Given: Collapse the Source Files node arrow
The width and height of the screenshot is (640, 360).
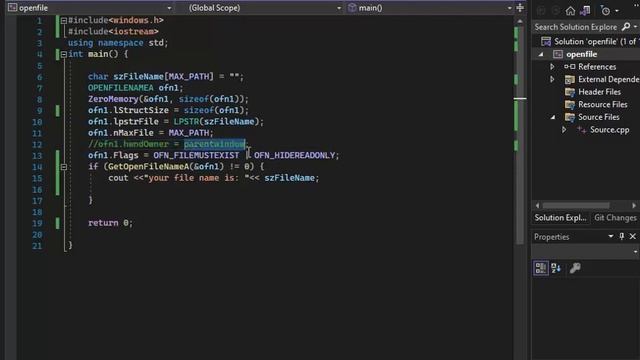Looking at the screenshot, I should click(553, 117).
